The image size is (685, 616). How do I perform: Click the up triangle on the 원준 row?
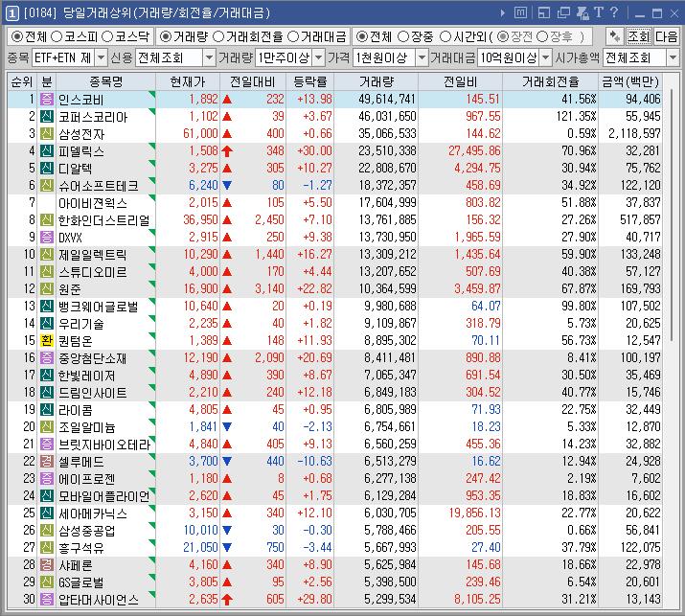pyautogui.click(x=227, y=288)
